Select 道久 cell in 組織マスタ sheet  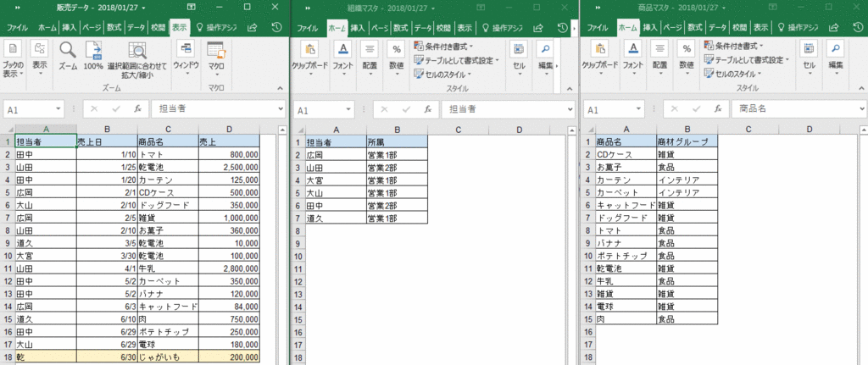[x=336, y=218]
